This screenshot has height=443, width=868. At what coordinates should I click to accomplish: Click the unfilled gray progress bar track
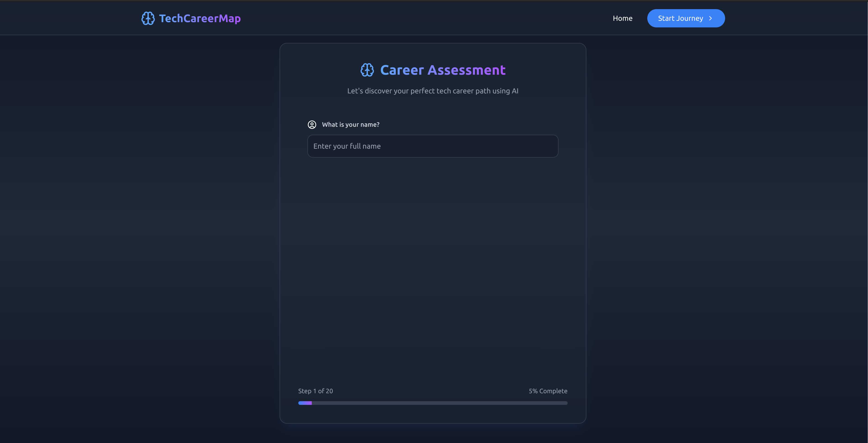click(x=438, y=403)
